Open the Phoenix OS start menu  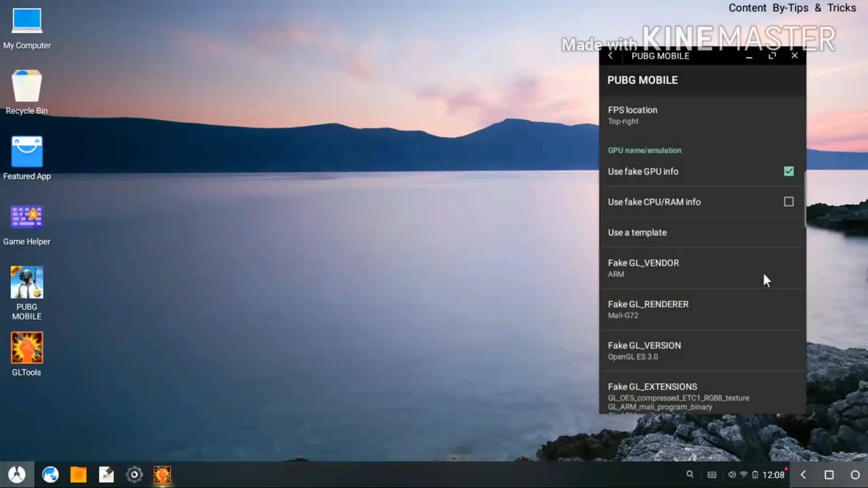17,474
